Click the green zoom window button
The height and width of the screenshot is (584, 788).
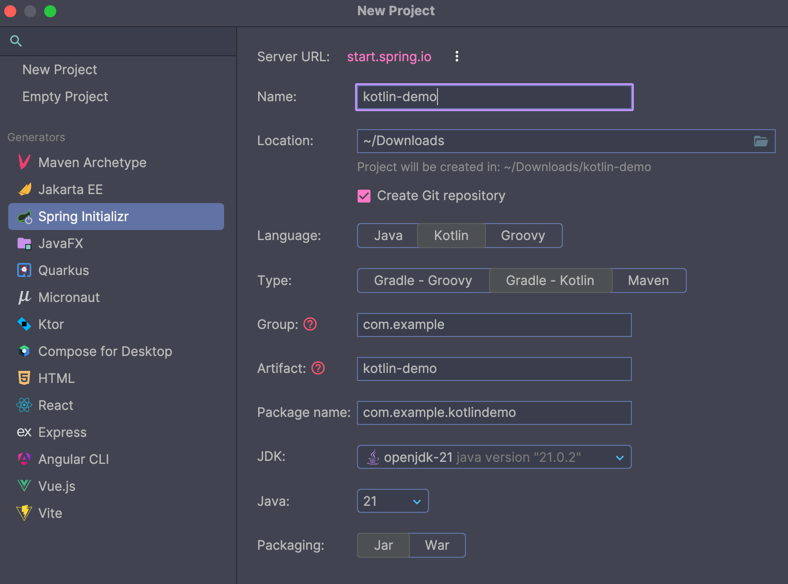50,11
